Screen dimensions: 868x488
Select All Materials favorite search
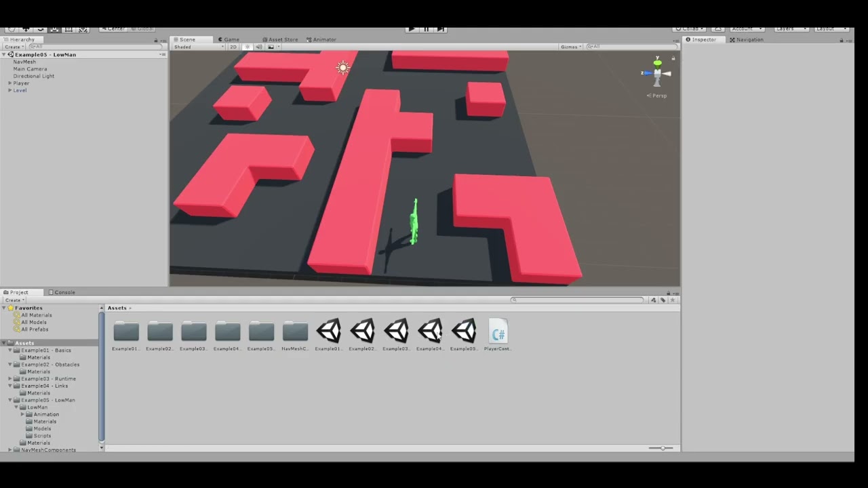coord(36,315)
